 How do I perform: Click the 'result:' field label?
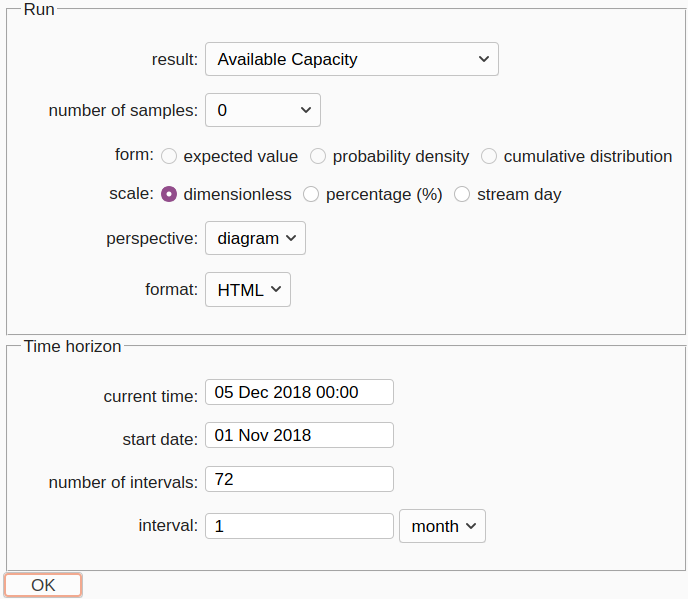coord(175,60)
